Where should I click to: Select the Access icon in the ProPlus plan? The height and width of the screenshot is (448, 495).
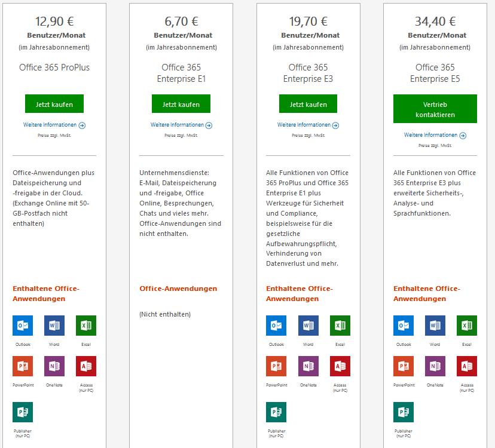click(x=86, y=366)
